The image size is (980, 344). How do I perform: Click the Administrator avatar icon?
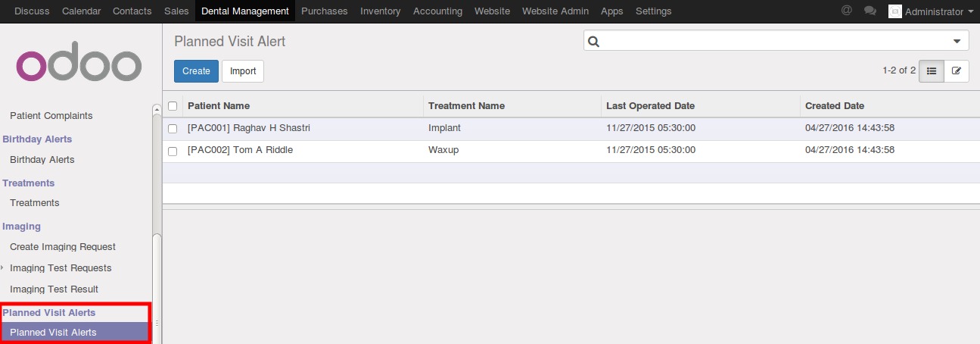click(895, 11)
